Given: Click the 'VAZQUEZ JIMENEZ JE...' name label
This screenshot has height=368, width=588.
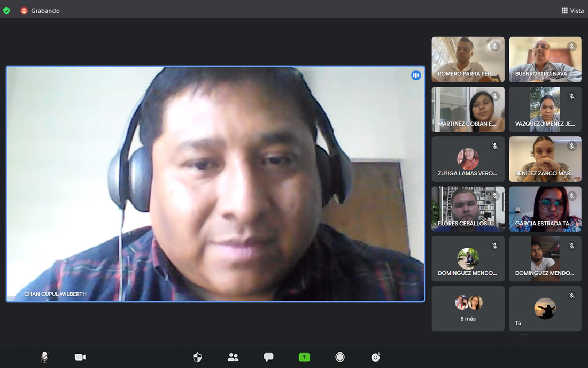Looking at the screenshot, I should pyautogui.click(x=545, y=124).
